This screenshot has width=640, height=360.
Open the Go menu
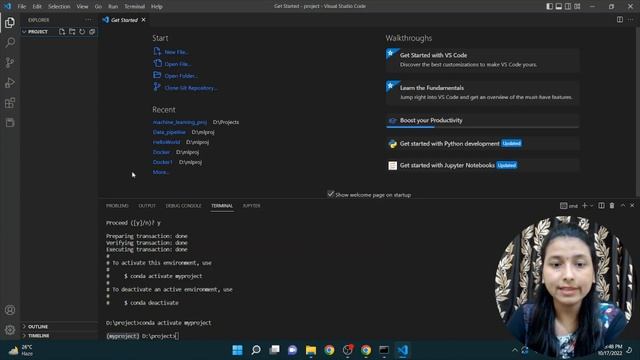point(98,6)
